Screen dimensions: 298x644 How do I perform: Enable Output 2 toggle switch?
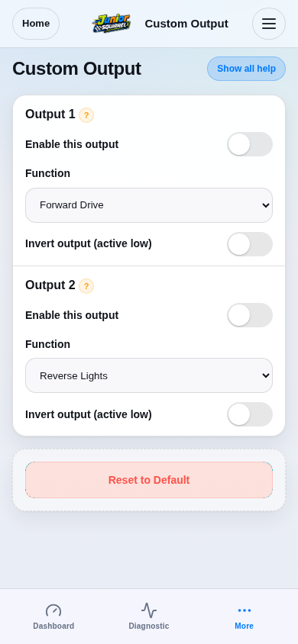(250, 315)
